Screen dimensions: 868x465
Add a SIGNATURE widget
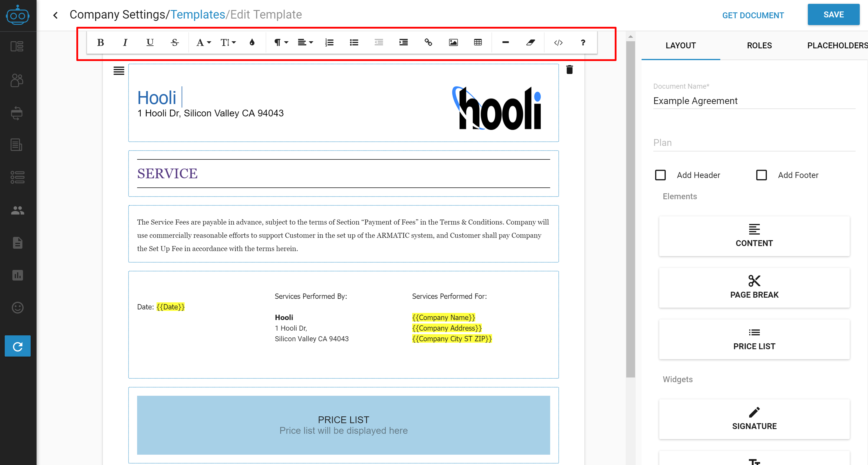coord(754,419)
